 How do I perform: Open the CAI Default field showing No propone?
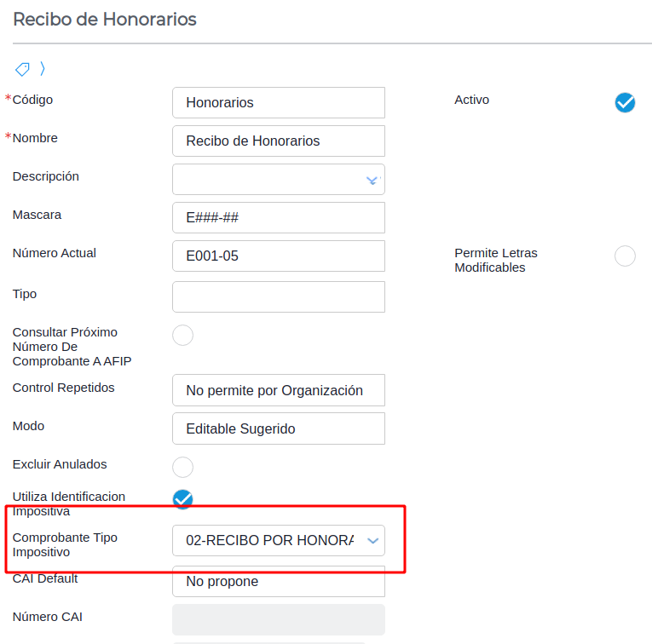[x=278, y=582]
